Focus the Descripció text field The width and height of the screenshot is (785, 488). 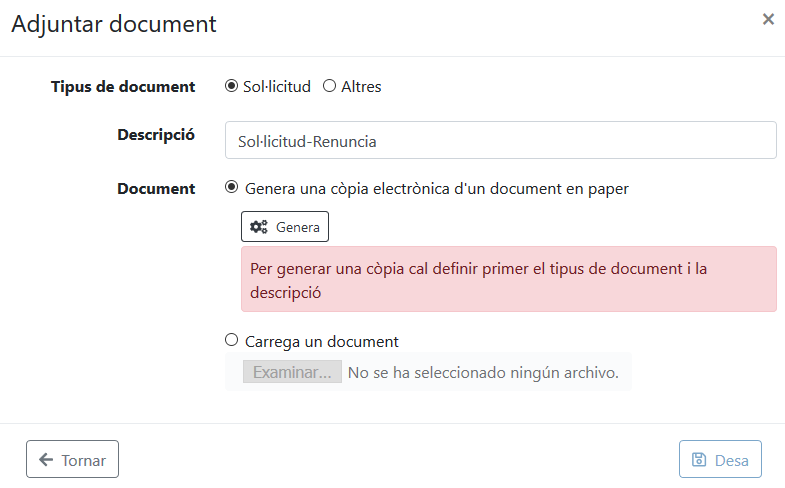(500, 141)
